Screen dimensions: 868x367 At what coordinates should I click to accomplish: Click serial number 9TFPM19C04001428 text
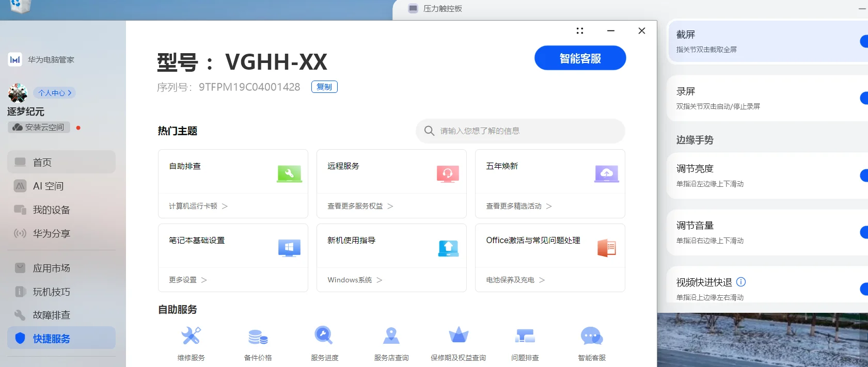click(249, 87)
